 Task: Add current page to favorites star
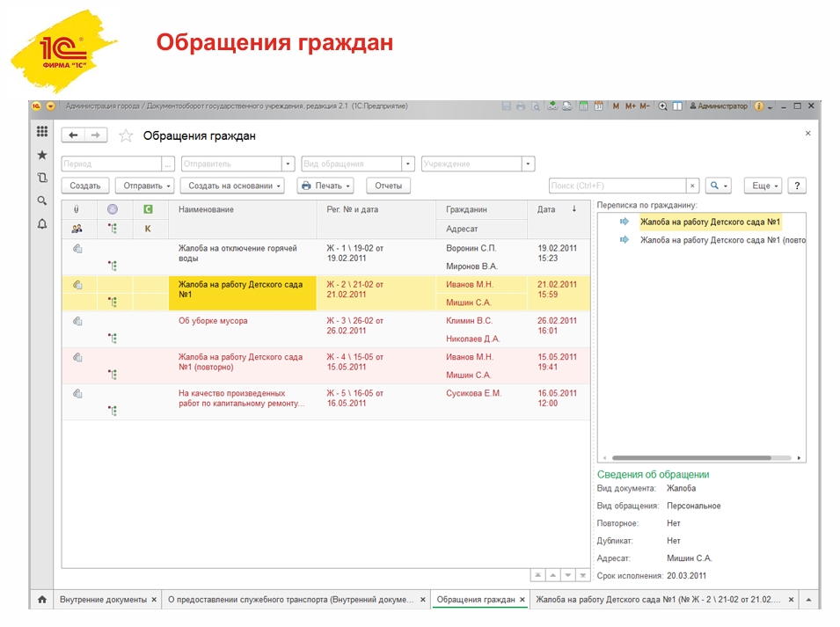pyautogui.click(x=126, y=135)
